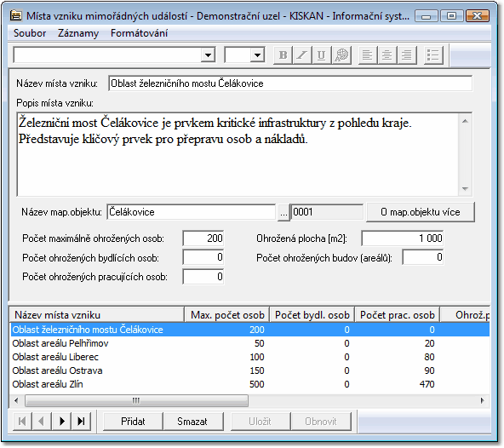Screen dimensions: 504x448
Task: Minimize the KISKAN window
Action: pos(427,16)
